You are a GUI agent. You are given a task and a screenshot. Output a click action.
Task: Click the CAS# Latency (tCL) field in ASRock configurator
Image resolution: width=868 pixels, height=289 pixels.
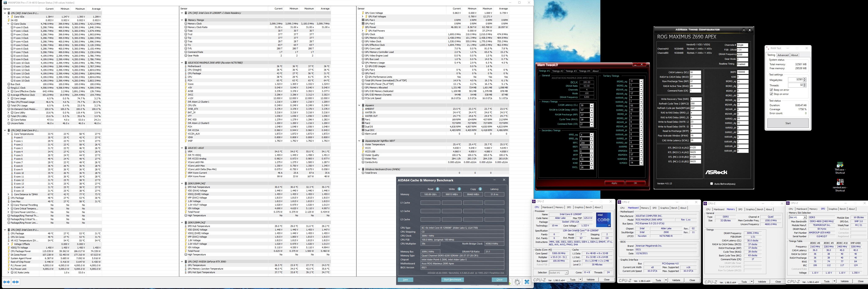click(695, 72)
